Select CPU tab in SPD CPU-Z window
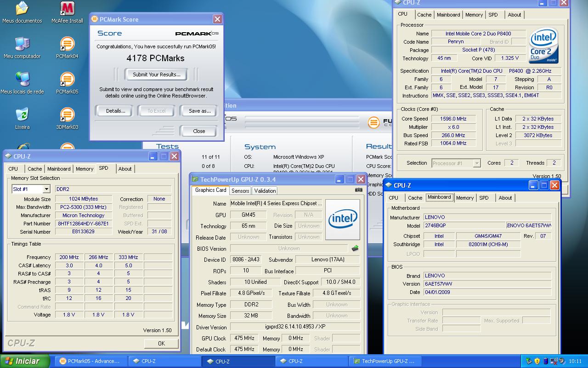588x368 pixels. pyautogui.click(x=13, y=169)
